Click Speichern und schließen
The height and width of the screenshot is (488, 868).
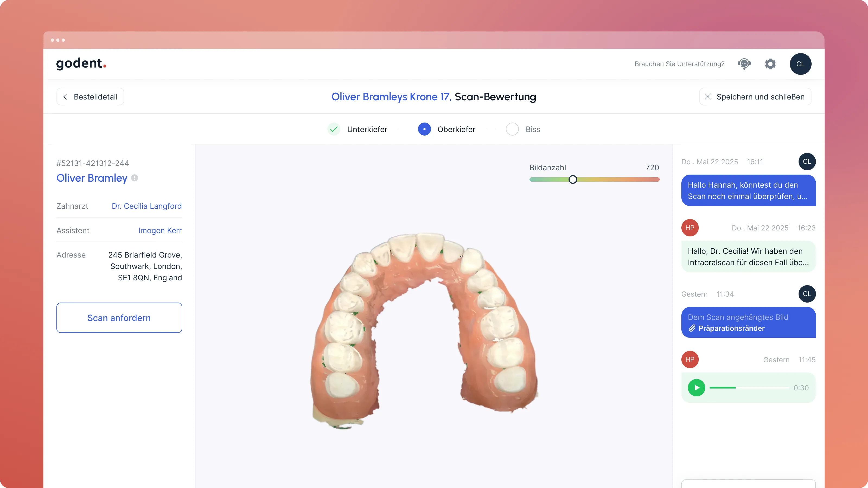pyautogui.click(x=755, y=97)
